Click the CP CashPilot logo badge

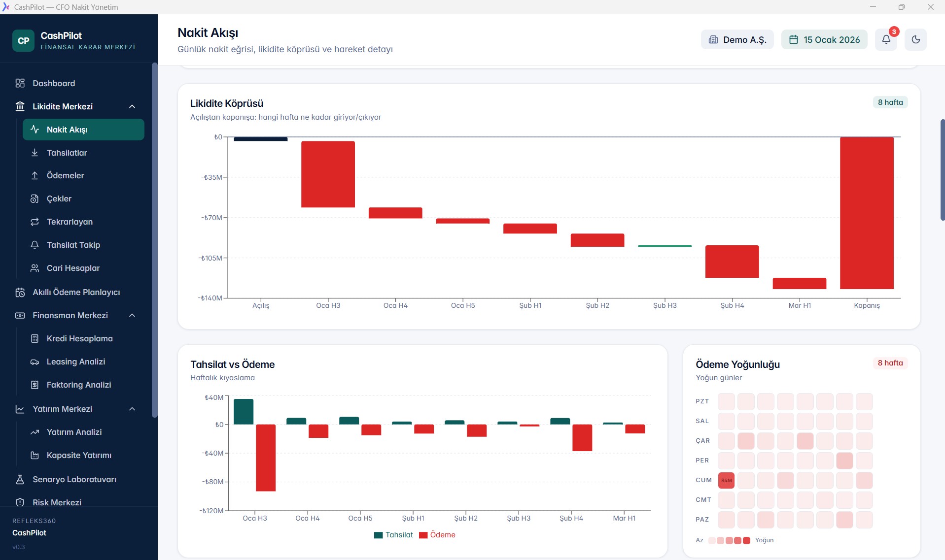[23, 40]
